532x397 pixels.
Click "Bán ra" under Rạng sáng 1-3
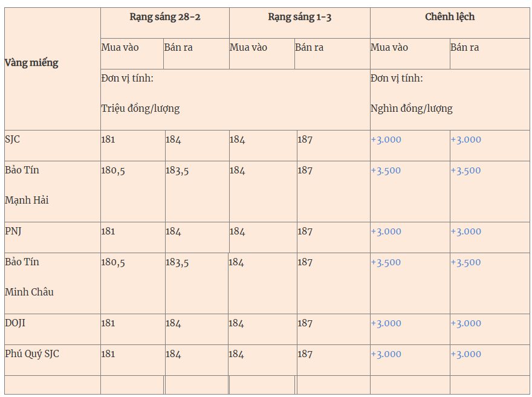(309, 48)
